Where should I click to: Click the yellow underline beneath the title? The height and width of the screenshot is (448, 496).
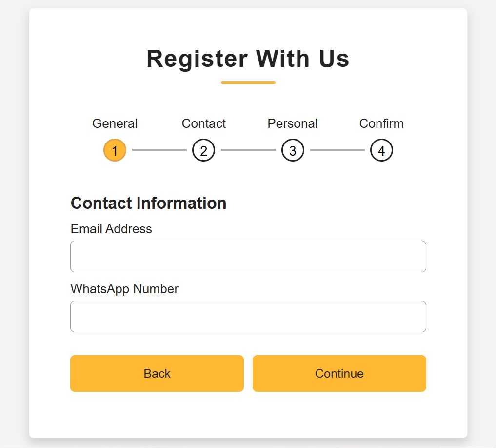248,82
